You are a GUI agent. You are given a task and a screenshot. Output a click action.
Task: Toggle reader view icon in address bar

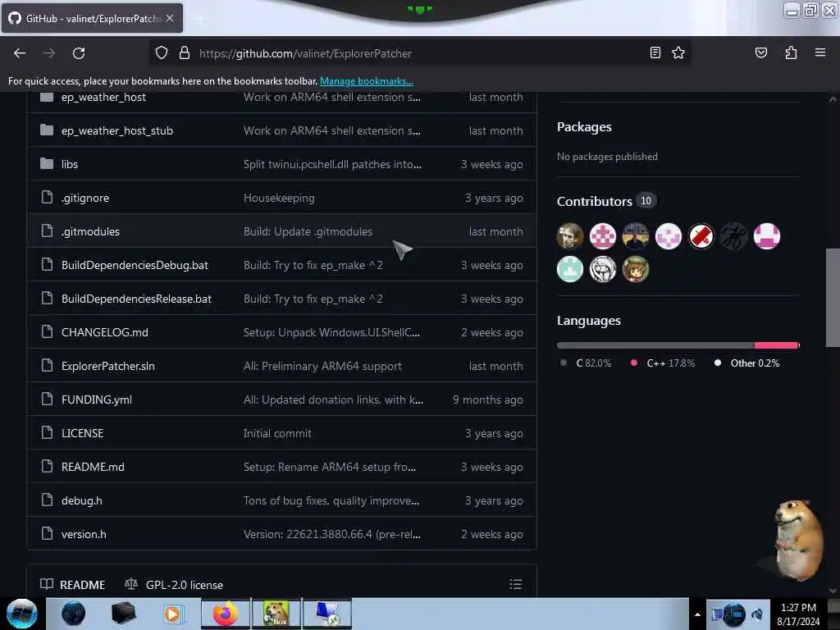[x=655, y=53]
